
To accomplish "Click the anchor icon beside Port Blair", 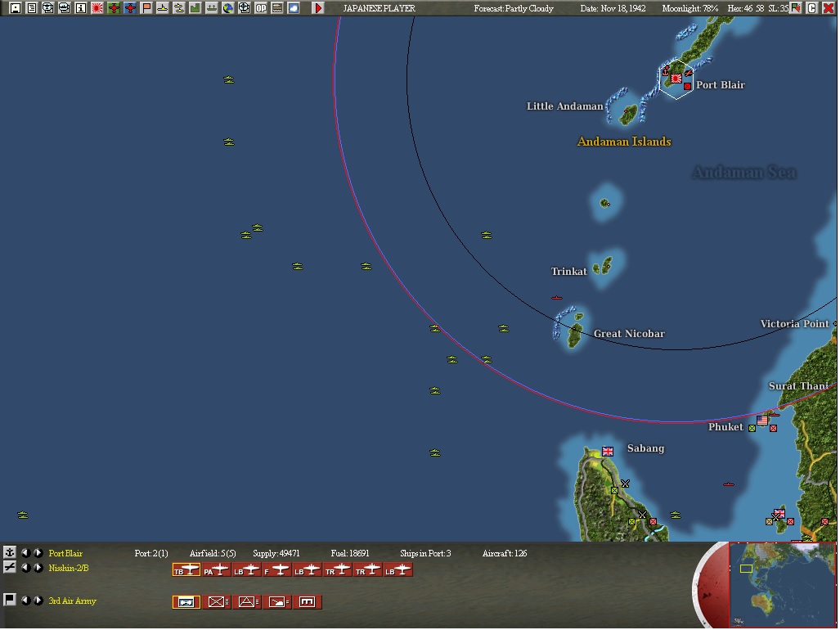I will [x=9, y=552].
